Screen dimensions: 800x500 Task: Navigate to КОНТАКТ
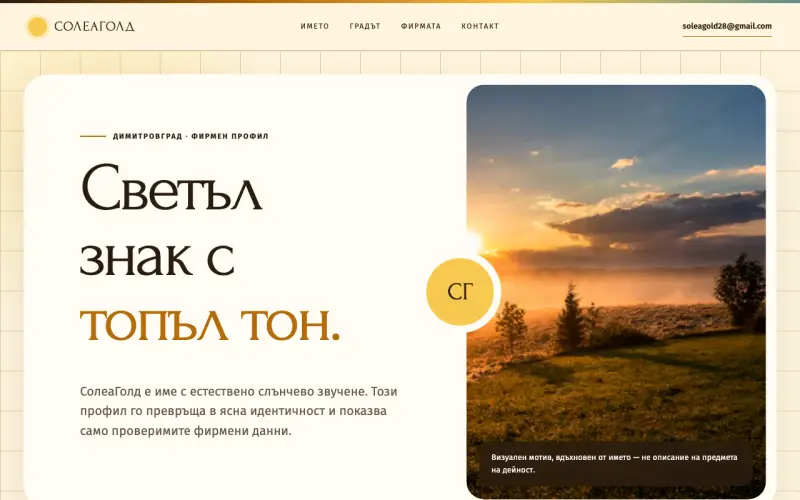click(x=480, y=26)
